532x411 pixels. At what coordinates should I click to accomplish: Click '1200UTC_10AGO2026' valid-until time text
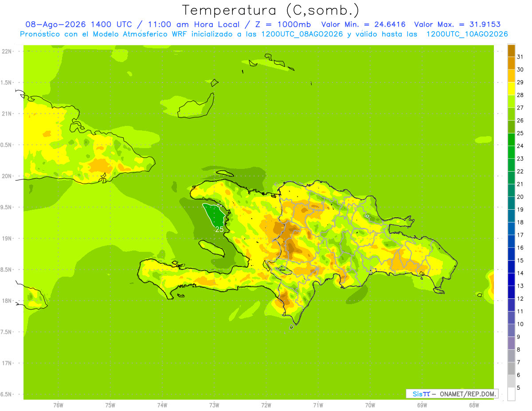tap(467, 34)
